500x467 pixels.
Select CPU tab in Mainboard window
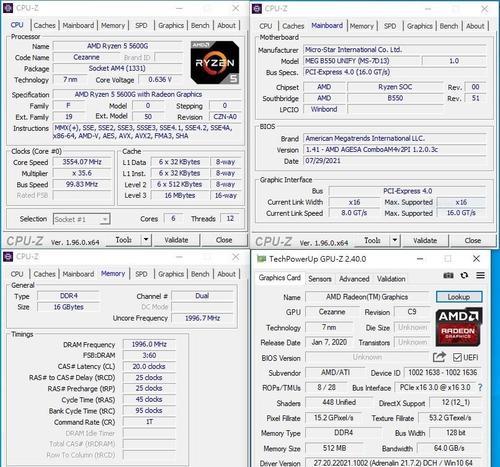coord(266,26)
